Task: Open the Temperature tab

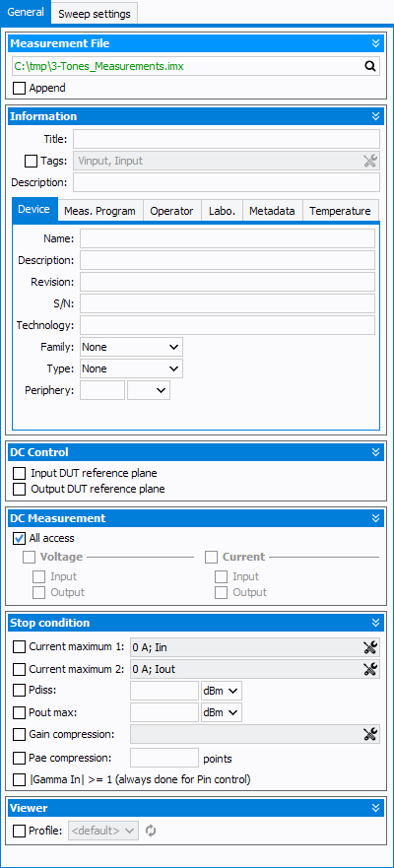Action: 340,211
